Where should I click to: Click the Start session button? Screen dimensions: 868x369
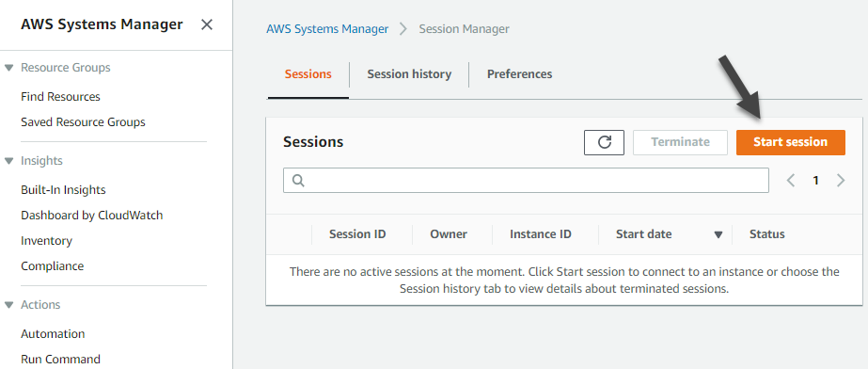click(x=791, y=142)
